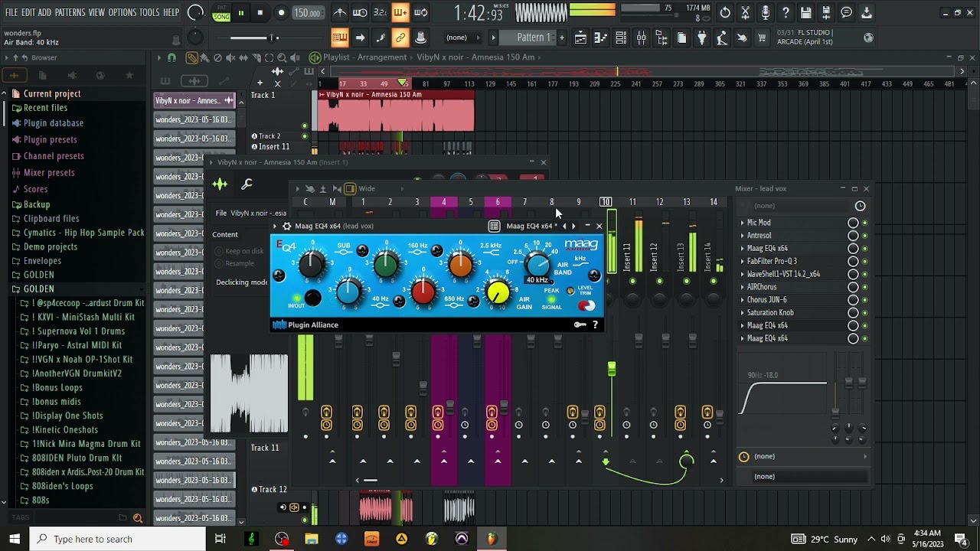Go to the next Maag EQ4 preset arrow
The width and height of the screenshot is (980, 551).
pyautogui.click(x=573, y=226)
